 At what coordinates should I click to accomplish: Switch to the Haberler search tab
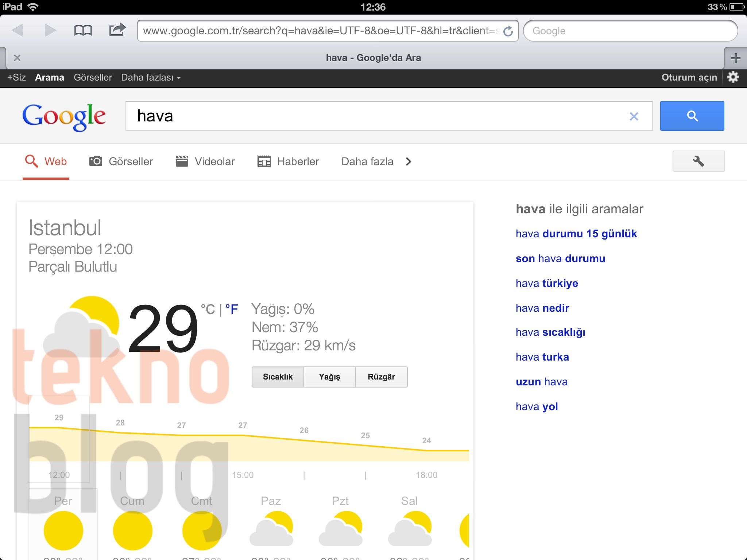pyautogui.click(x=288, y=162)
